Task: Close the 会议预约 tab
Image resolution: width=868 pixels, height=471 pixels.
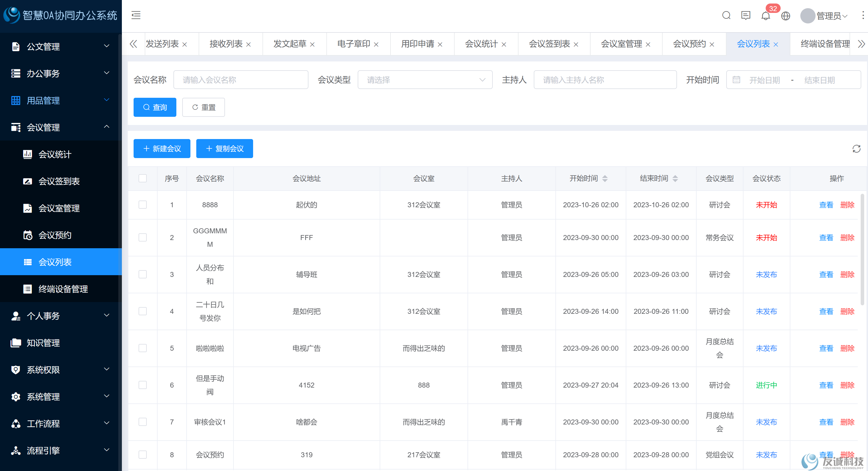Action: click(x=712, y=44)
